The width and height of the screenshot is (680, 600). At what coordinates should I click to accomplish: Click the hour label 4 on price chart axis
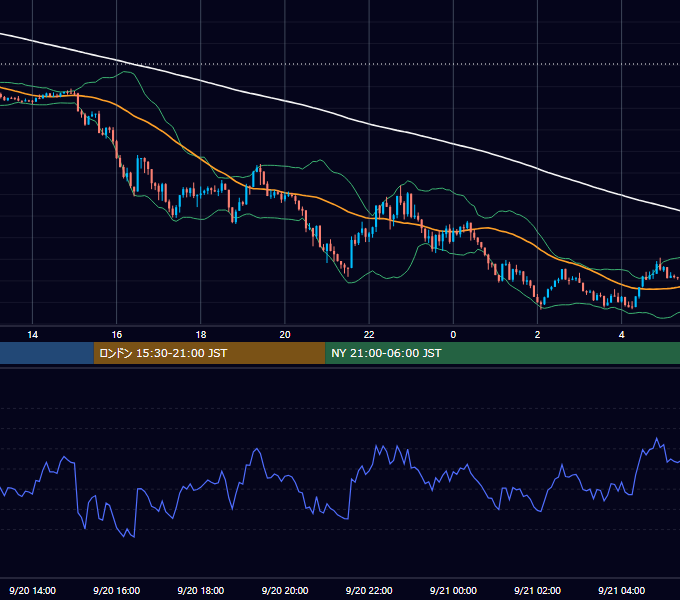point(621,335)
